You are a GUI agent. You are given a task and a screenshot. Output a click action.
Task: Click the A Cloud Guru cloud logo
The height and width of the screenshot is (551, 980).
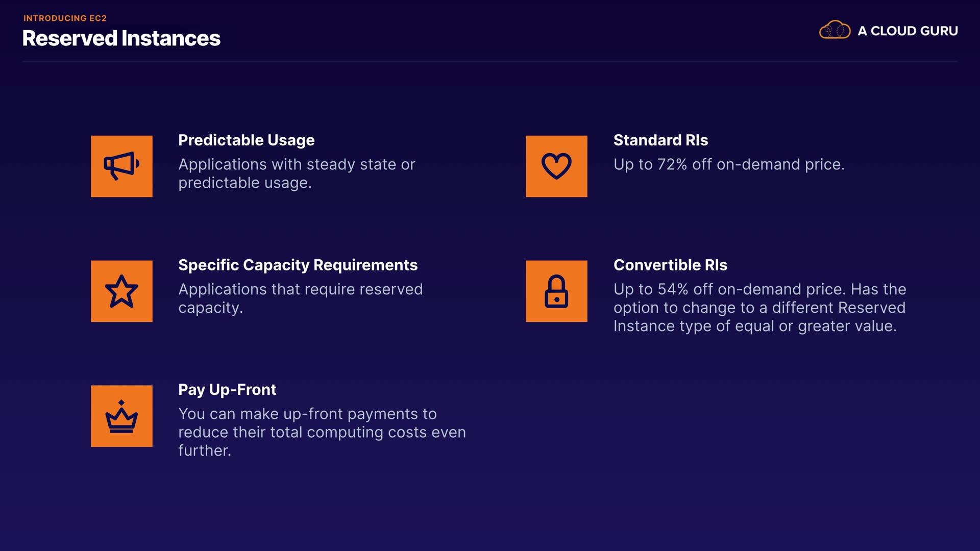(x=835, y=30)
